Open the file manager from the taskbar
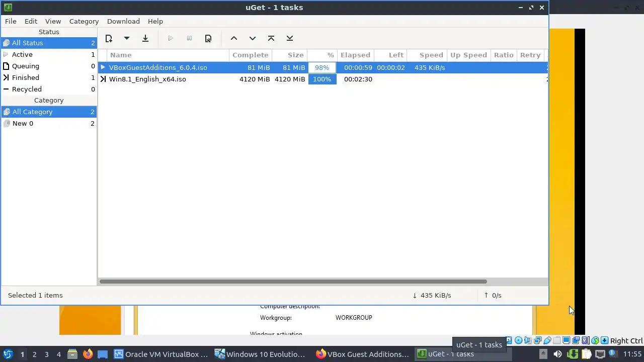 point(72,354)
